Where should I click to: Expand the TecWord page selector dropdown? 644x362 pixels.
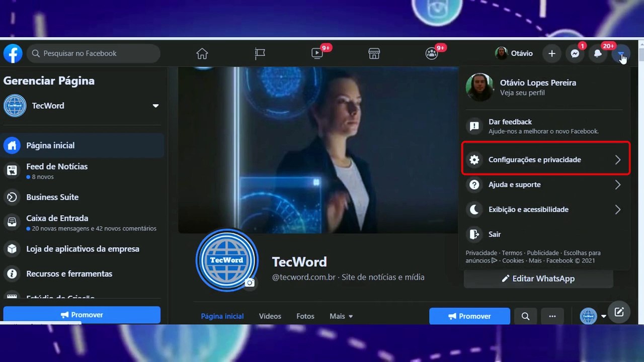click(x=155, y=106)
